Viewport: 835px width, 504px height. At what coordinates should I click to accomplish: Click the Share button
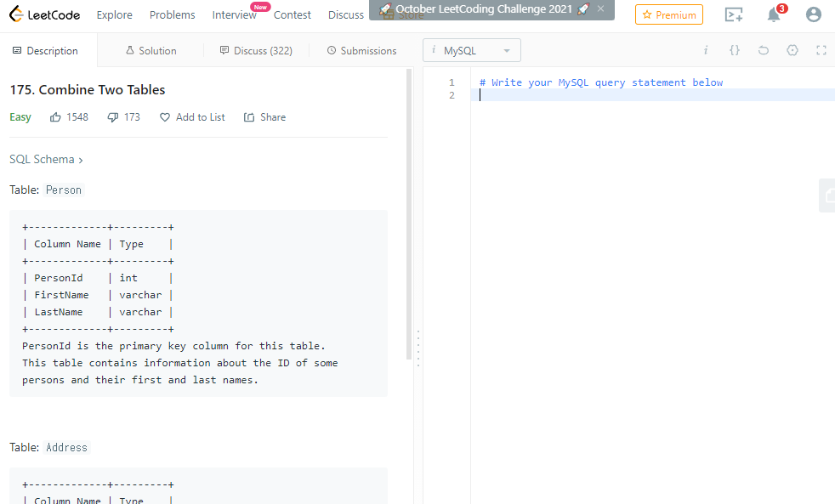click(264, 117)
